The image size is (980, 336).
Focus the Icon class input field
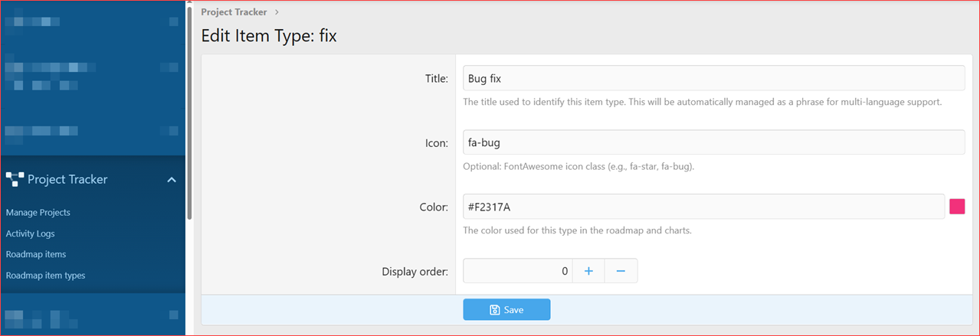(713, 142)
